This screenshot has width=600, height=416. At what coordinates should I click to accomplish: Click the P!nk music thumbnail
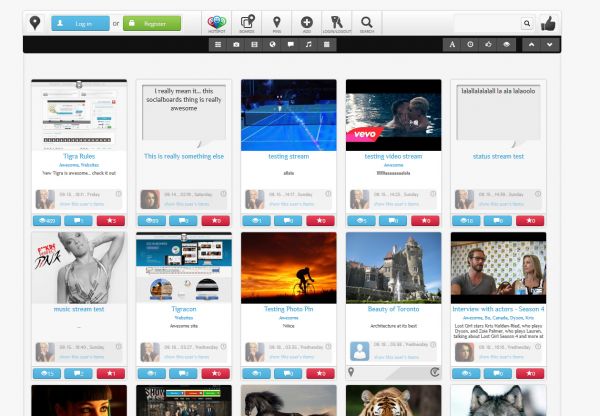[79, 268]
